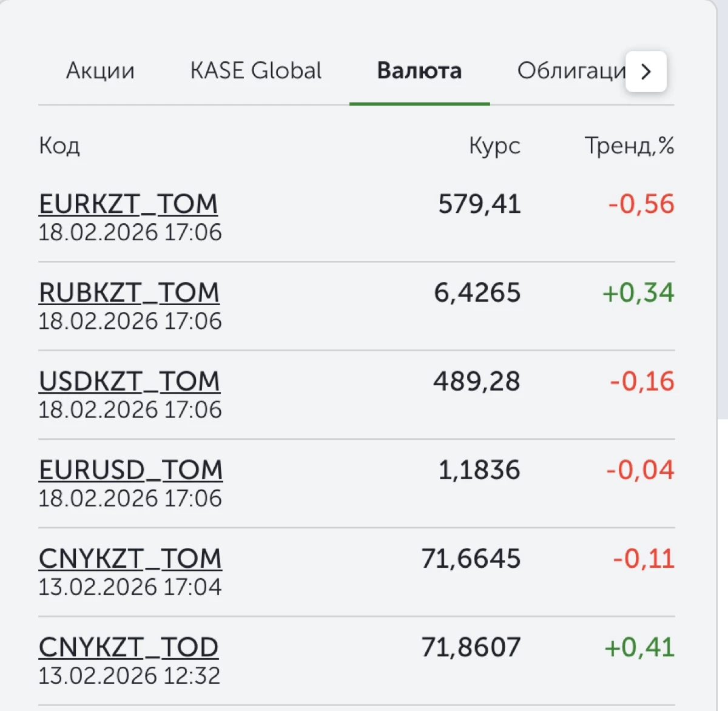Open the USDKZT_TOM instrument link
728x711 pixels.
[129, 381]
